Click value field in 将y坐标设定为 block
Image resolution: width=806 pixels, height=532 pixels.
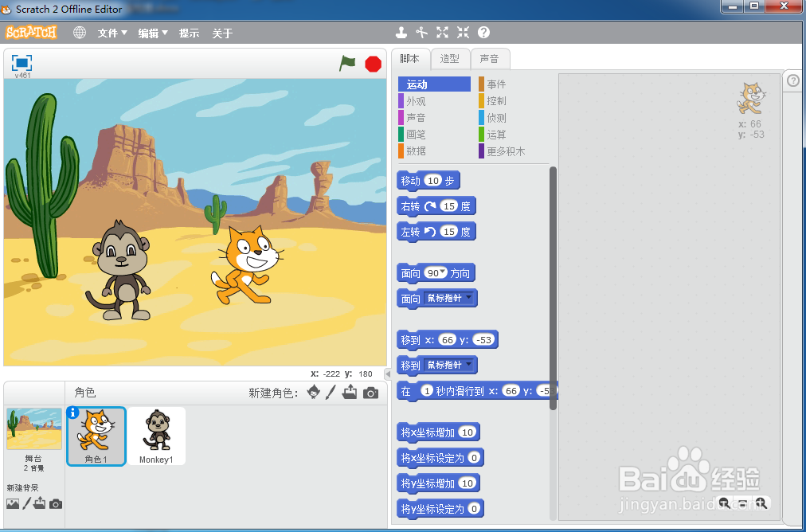click(474, 509)
